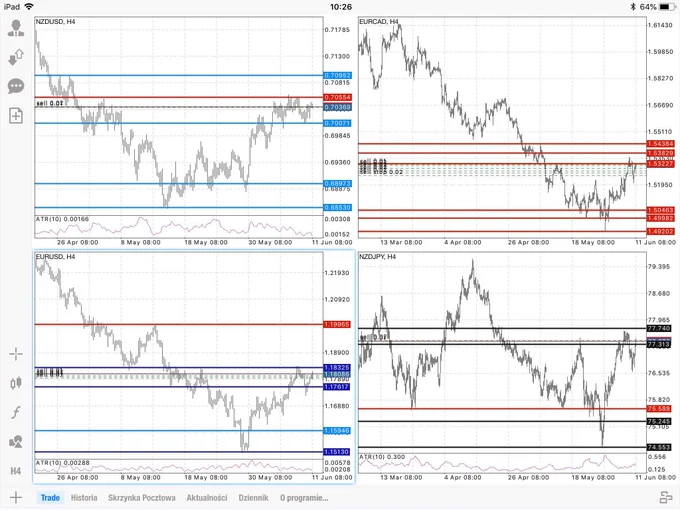
Task: Tap the EURUSD ATR(10) 0.00288 indicator label
Action: tap(62, 463)
